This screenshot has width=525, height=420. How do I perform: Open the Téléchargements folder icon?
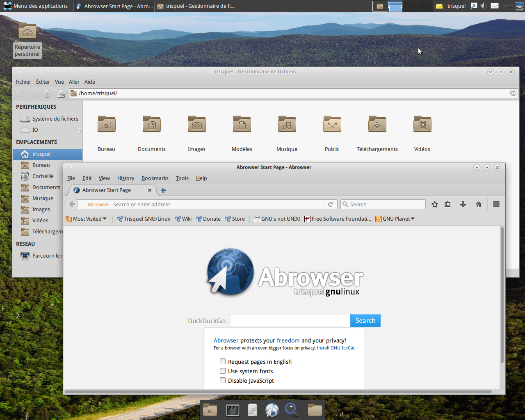377,124
